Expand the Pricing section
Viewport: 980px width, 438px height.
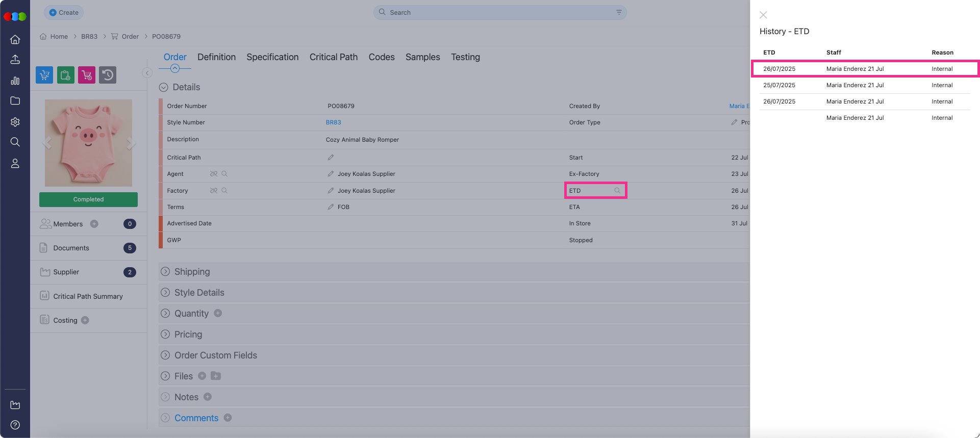click(165, 334)
